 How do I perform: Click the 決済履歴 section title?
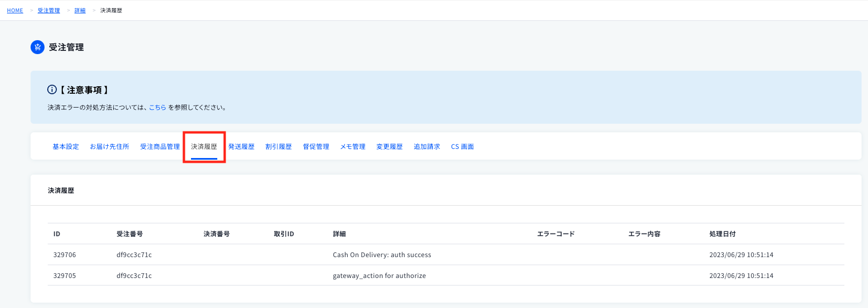pos(61,191)
